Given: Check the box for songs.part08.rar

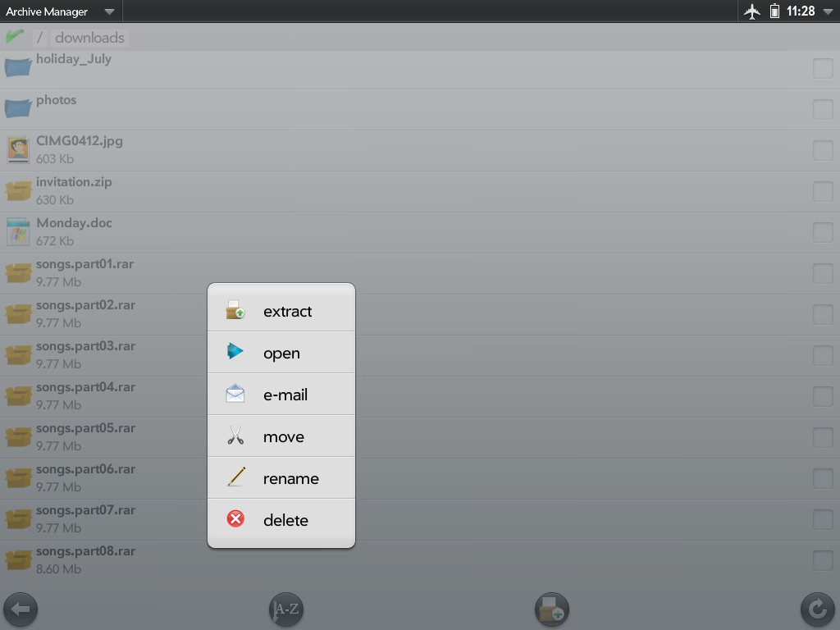Looking at the screenshot, I should tap(823, 560).
